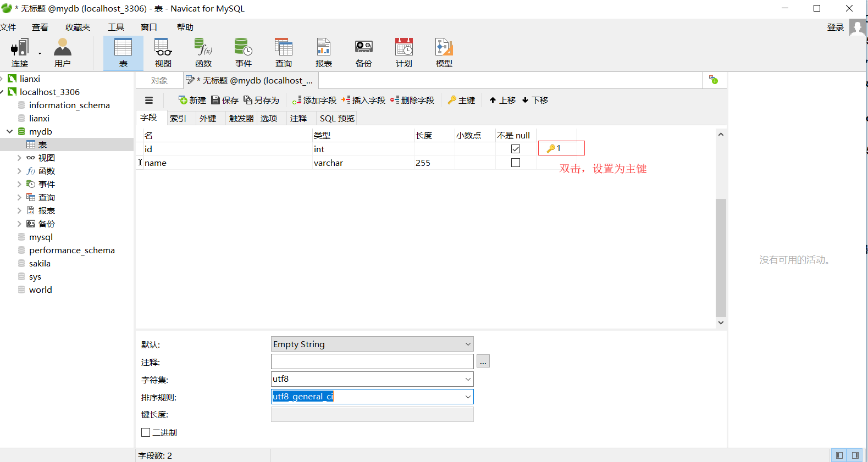Uncheck 不是 null for id field

pos(516,149)
